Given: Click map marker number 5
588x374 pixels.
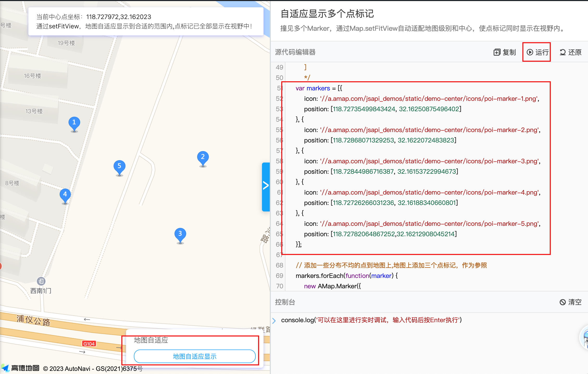Looking at the screenshot, I should [x=119, y=166].
